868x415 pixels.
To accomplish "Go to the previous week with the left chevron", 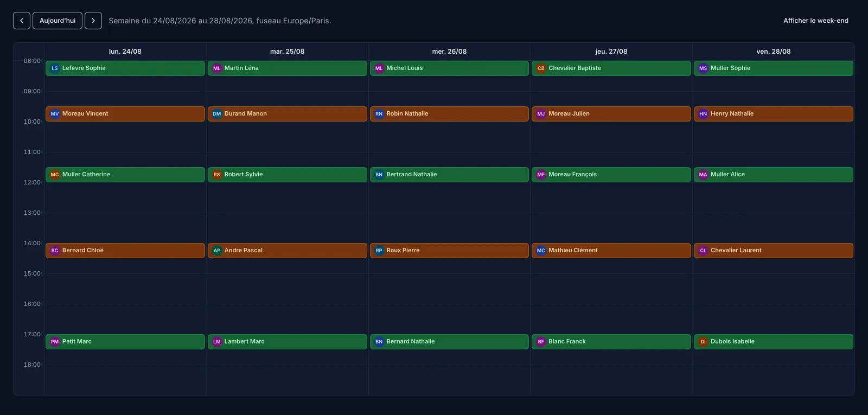I will pos(22,21).
